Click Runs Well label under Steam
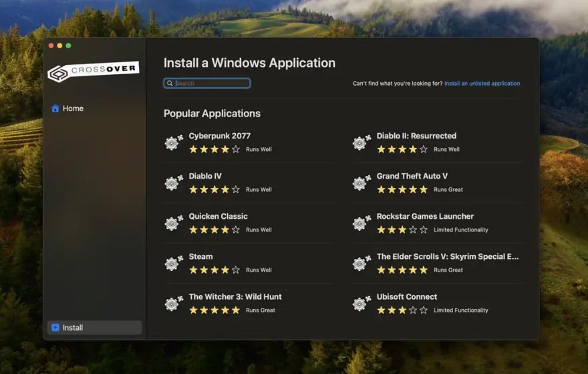 pyautogui.click(x=259, y=270)
